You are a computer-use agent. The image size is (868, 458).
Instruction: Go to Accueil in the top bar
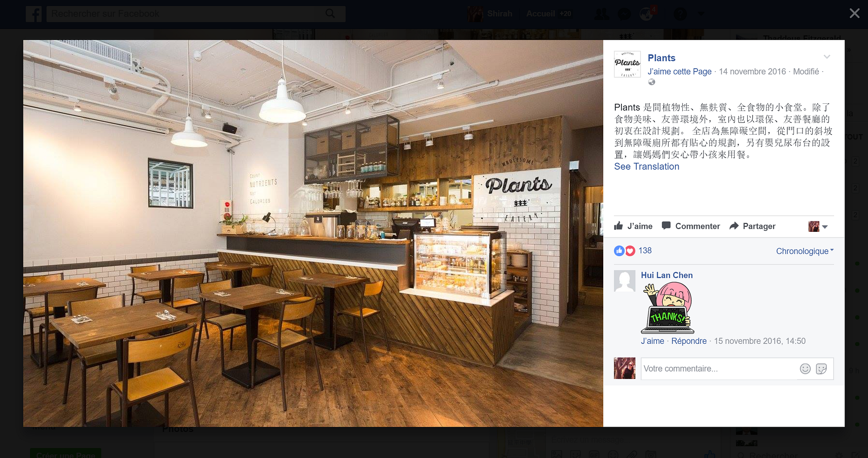[540, 13]
